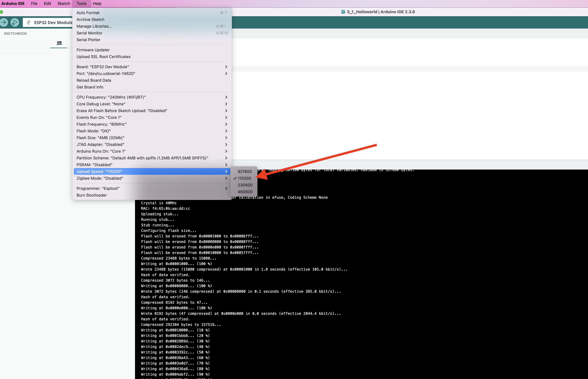Click the Upload arrow button
Viewport: 588px width, 379px height.
(x=3, y=22)
